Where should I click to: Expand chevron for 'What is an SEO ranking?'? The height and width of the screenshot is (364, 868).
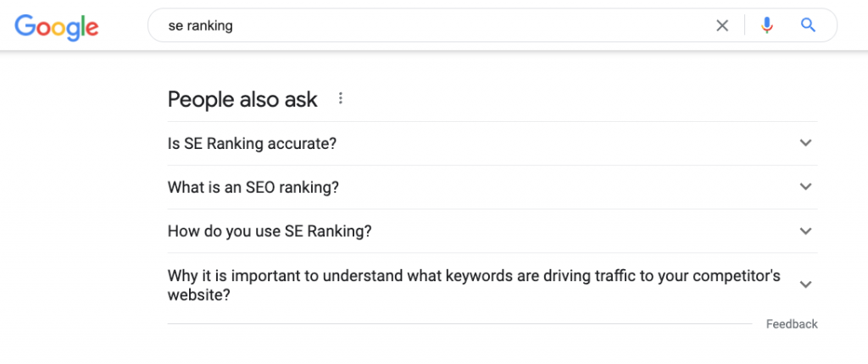point(806,187)
